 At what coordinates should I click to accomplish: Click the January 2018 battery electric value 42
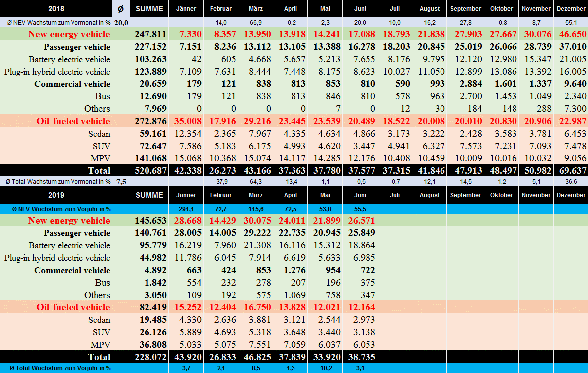197,59
